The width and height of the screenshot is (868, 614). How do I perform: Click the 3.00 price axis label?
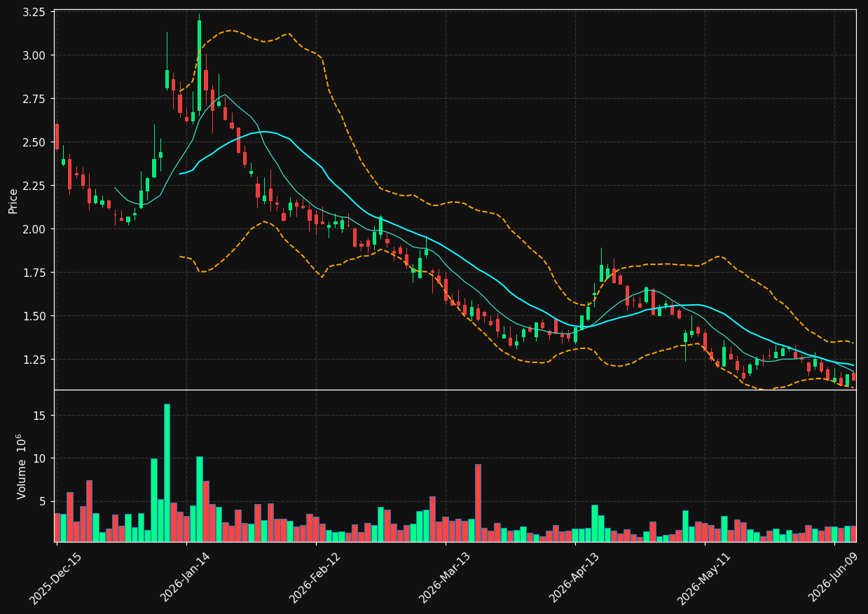coord(35,55)
